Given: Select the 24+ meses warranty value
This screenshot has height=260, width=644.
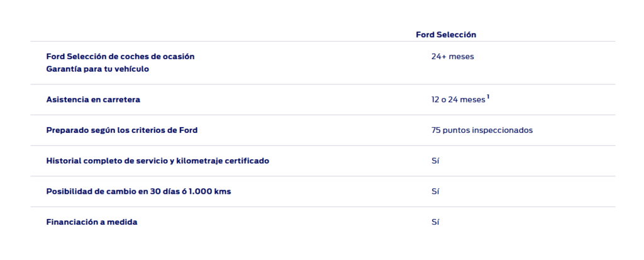Looking at the screenshot, I should [x=453, y=57].
